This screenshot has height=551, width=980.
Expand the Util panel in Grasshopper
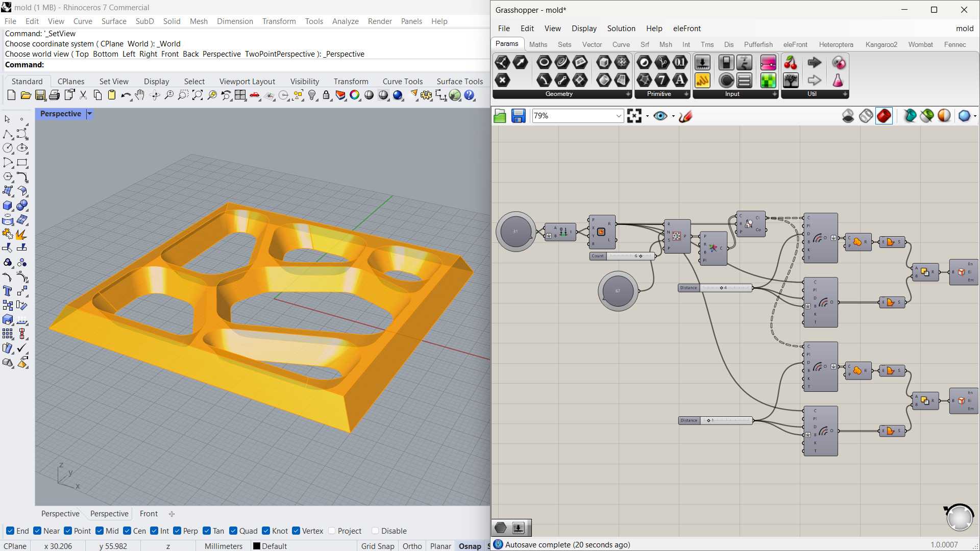pyautogui.click(x=845, y=94)
